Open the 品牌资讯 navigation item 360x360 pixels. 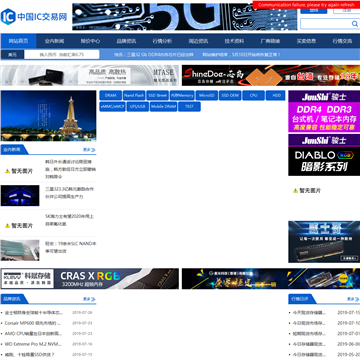click(126, 41)
